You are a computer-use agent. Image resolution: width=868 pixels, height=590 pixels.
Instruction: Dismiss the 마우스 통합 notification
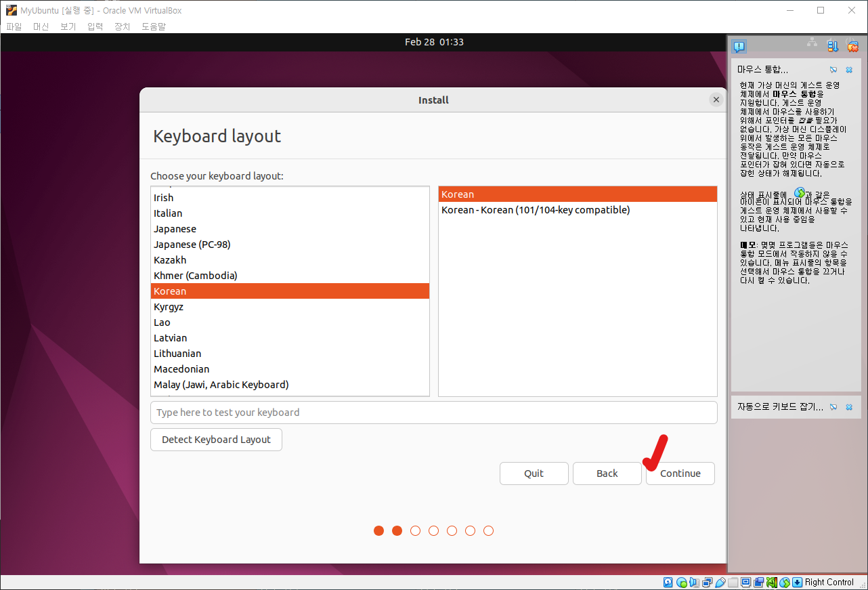849,70
